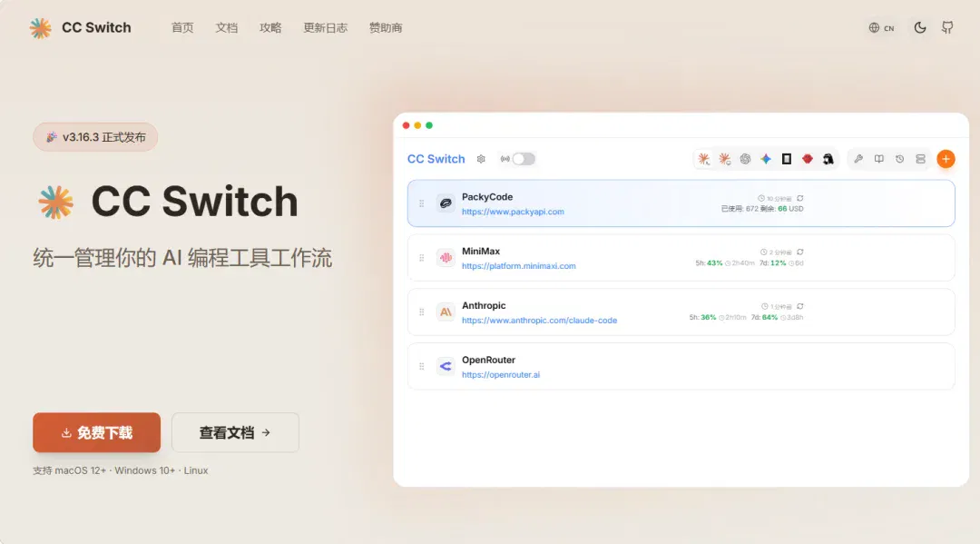Click the PackyCode provider name
Viewport: 980px width, 544px height.
(x=487, y=197)
